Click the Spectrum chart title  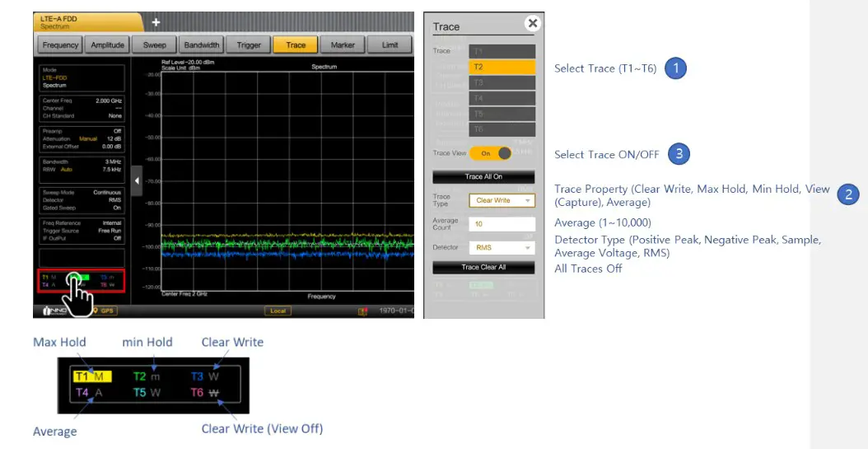coord(324,67)
